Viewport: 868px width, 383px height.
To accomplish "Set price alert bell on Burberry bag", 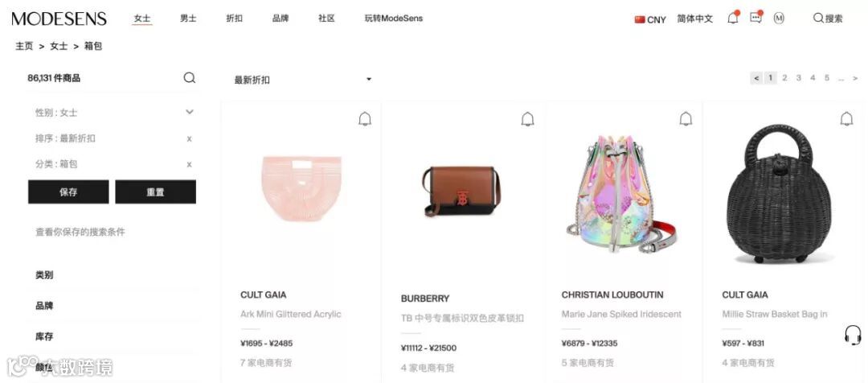I will (x=527, y=119).
